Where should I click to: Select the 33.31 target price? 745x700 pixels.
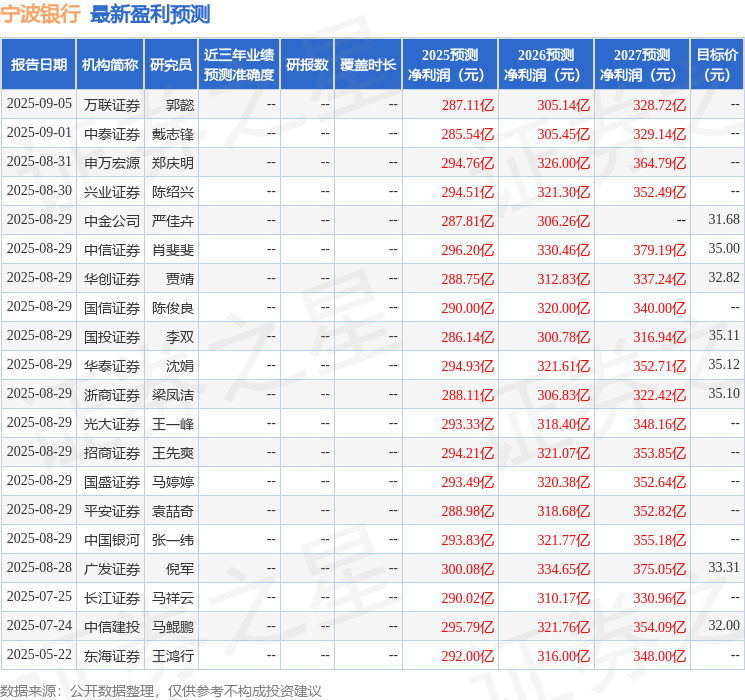pyautogui.click(x=724, y=567)
